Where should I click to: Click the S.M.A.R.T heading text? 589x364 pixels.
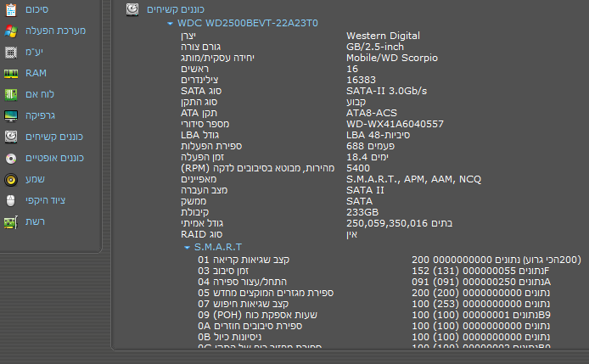tap(218, 247)
